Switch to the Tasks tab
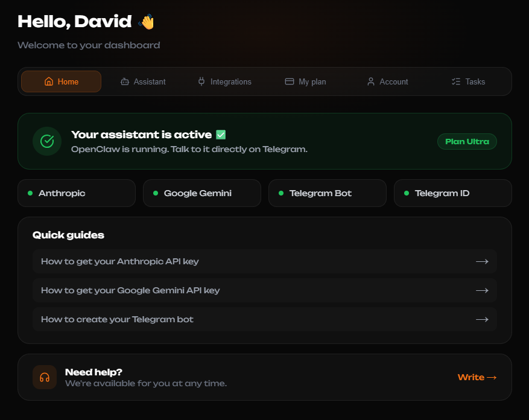Image resolution: width=529 pixels, height=420 pixels. pos(468,81)
